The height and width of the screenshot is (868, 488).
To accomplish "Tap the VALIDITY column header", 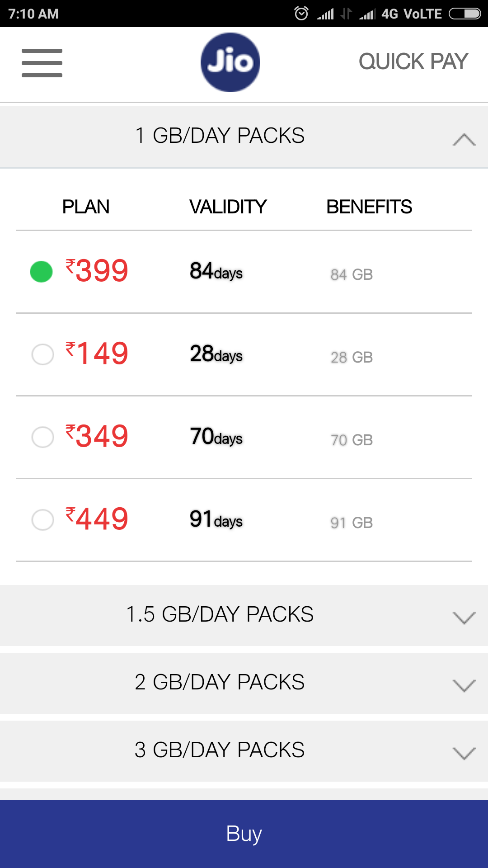I will point(228,207).
